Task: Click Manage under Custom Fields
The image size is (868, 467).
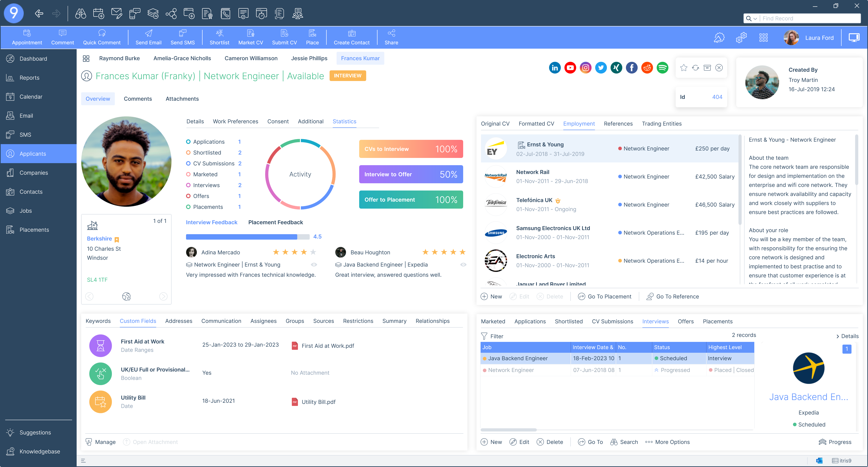Action: (100, 442)
